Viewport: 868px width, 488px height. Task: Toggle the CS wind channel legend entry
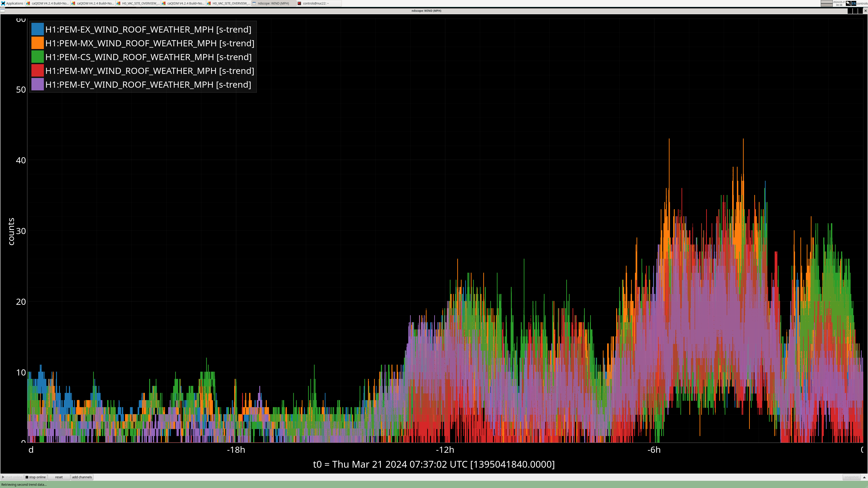click(148, 57)
